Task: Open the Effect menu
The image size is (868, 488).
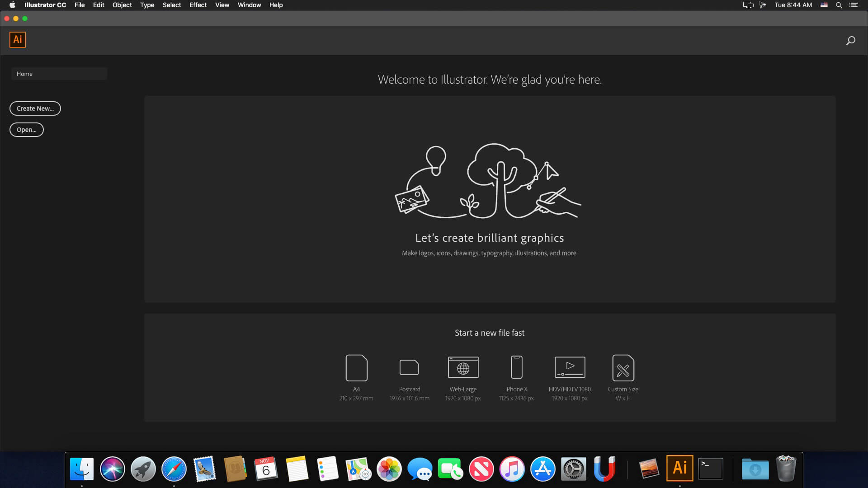Action: point(198,5)
